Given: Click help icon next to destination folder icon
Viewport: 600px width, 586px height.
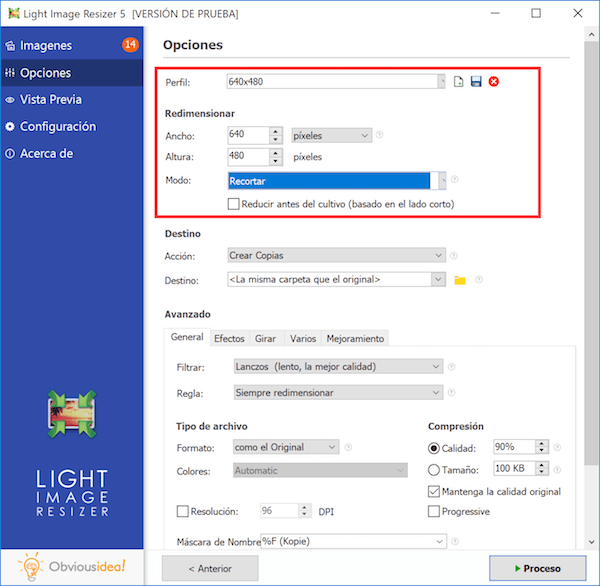Looking at the screenshot, I should click(478, 280).
